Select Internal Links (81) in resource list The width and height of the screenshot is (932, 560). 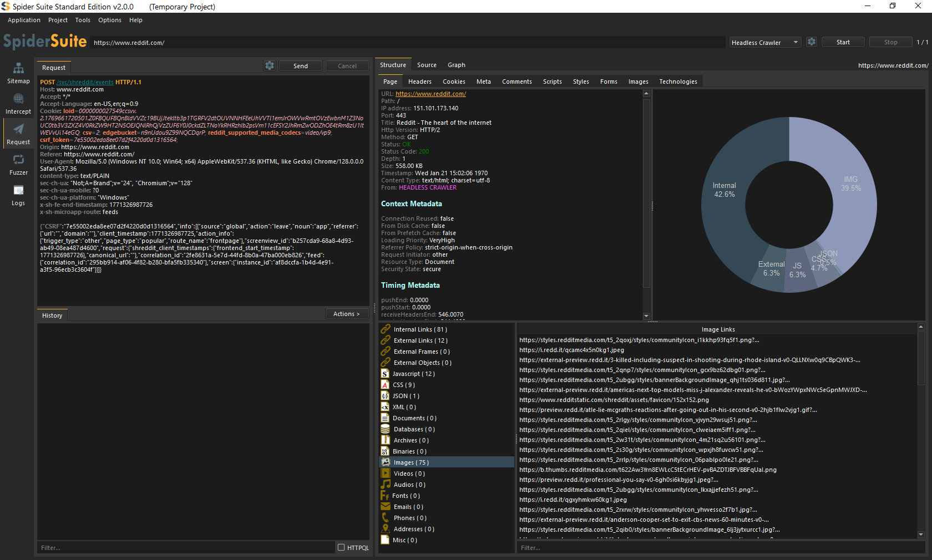click(x=420, y=329)
